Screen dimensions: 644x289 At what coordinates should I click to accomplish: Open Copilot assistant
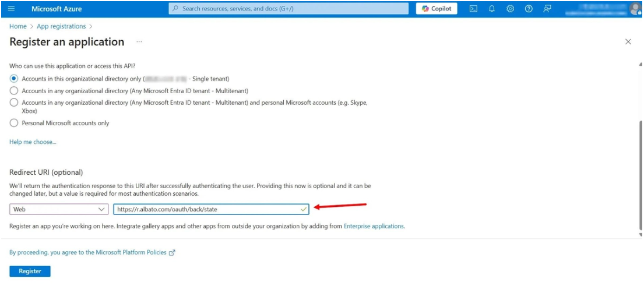pos(436,9)
